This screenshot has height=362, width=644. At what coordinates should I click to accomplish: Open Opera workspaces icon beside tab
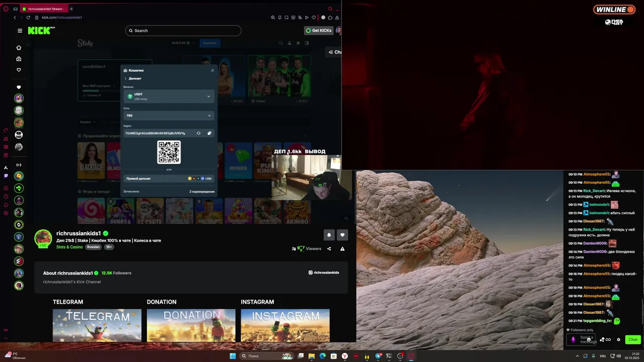click(15, 9)
